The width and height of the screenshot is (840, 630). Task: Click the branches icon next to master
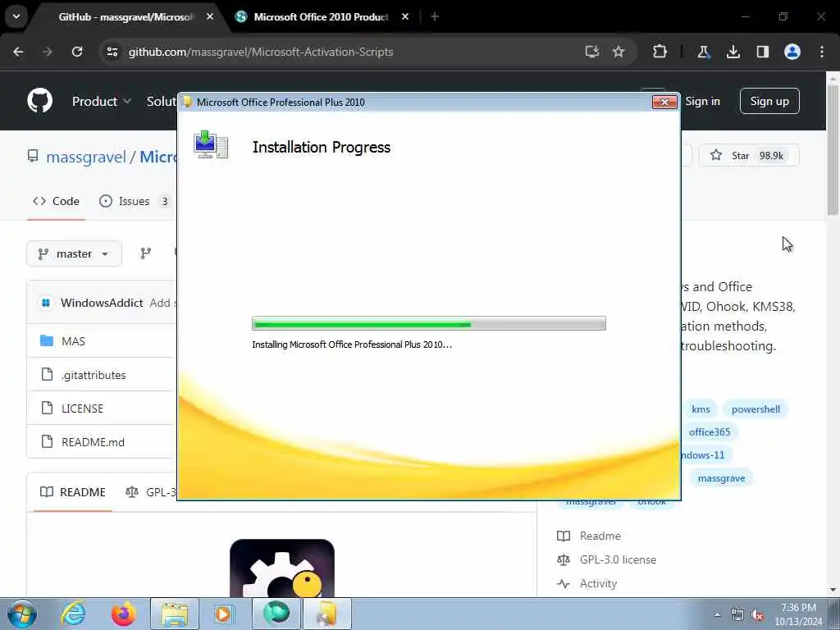point(146,253)
